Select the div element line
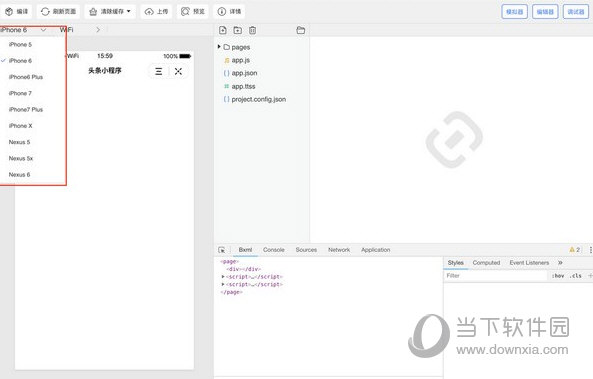This screenshot has height=379, width=593. click(244, 269)
